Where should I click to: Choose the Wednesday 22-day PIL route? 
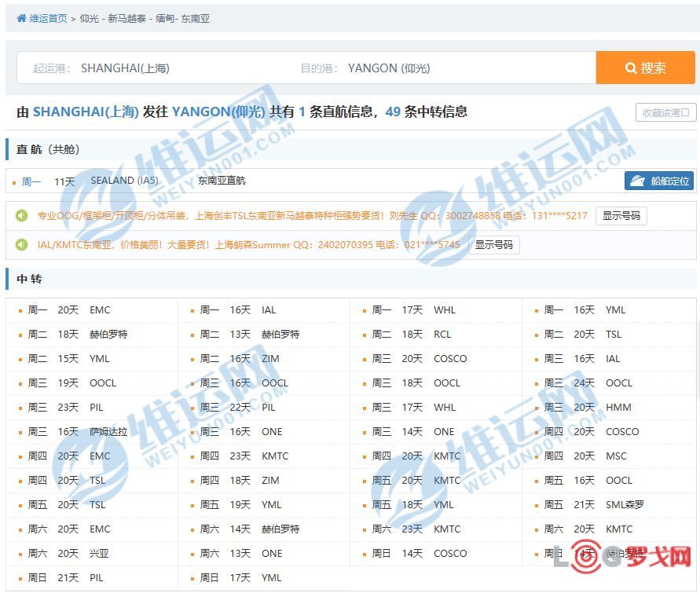pyautogui.click(x=268, y=408)
